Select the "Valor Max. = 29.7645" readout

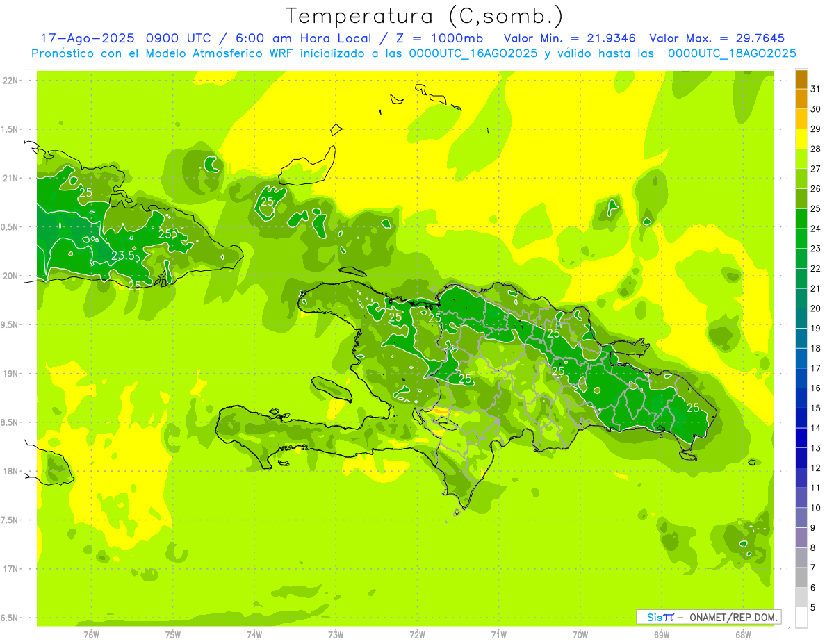(717, 38)
